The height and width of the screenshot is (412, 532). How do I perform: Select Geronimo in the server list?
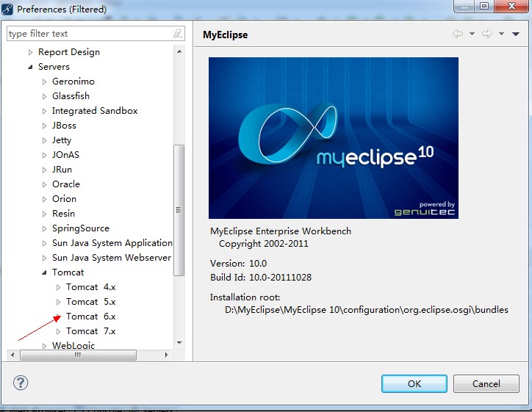tap(73, 82)
